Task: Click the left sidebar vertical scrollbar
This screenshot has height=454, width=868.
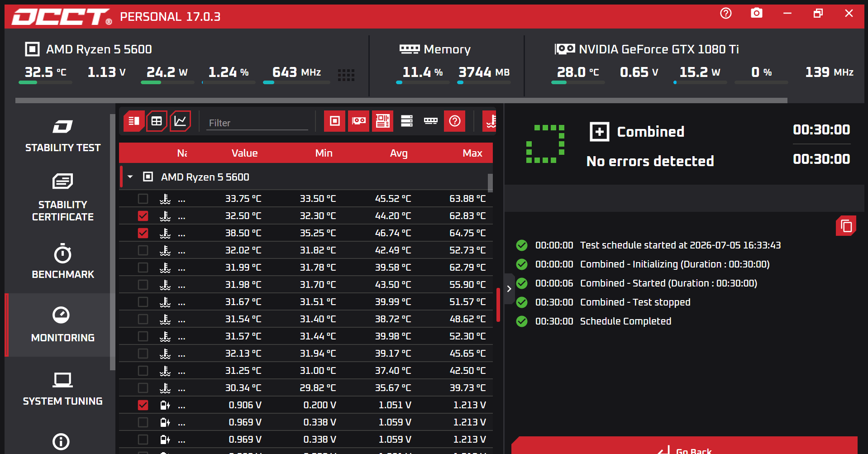Action: click(112, 242)
